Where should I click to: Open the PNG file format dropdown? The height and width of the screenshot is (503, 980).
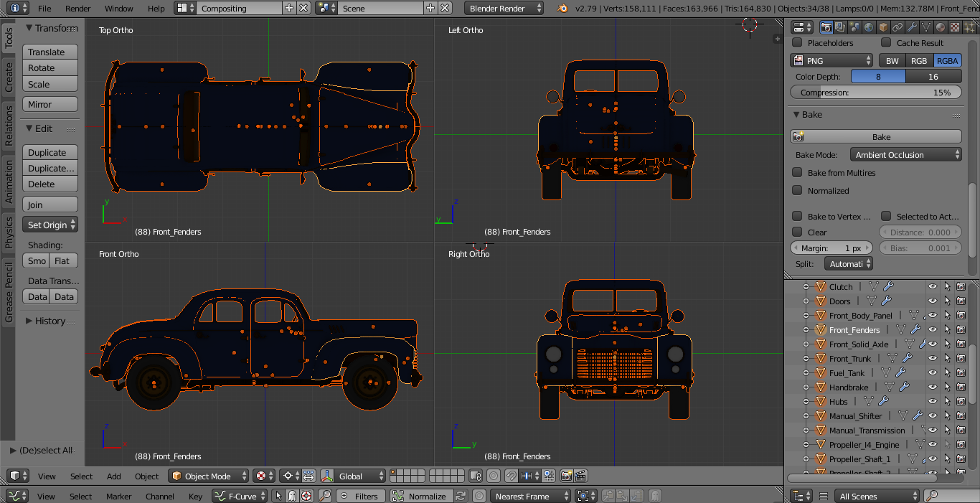click(831, 60)
